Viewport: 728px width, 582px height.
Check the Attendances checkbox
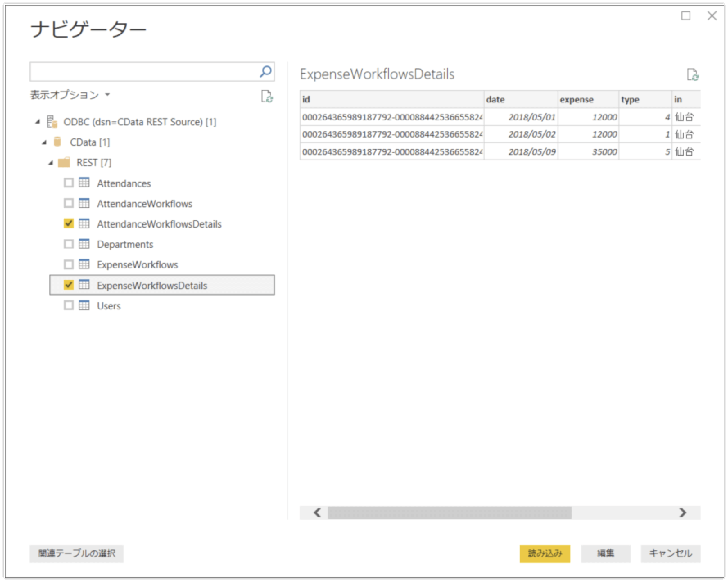(x=69, y=183)
